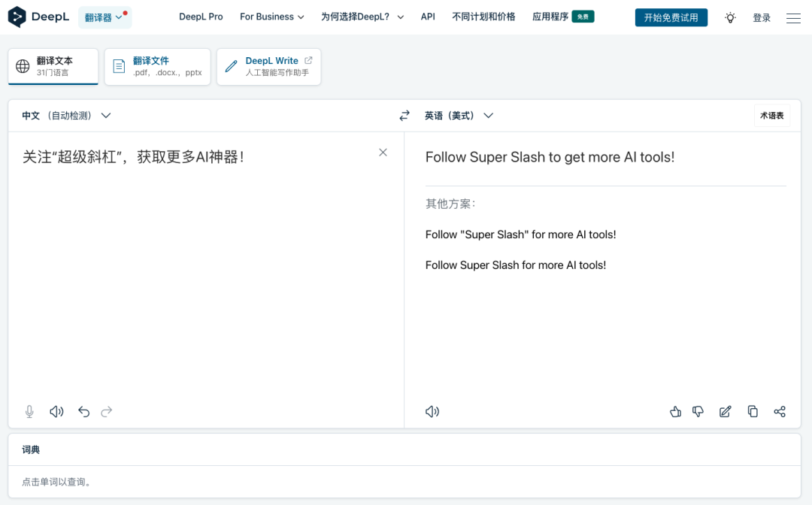This screenshot has height=505, width=812.
Task: Give thumbs up to the translation
Action: pyautogui.click(x=675, y=412)
